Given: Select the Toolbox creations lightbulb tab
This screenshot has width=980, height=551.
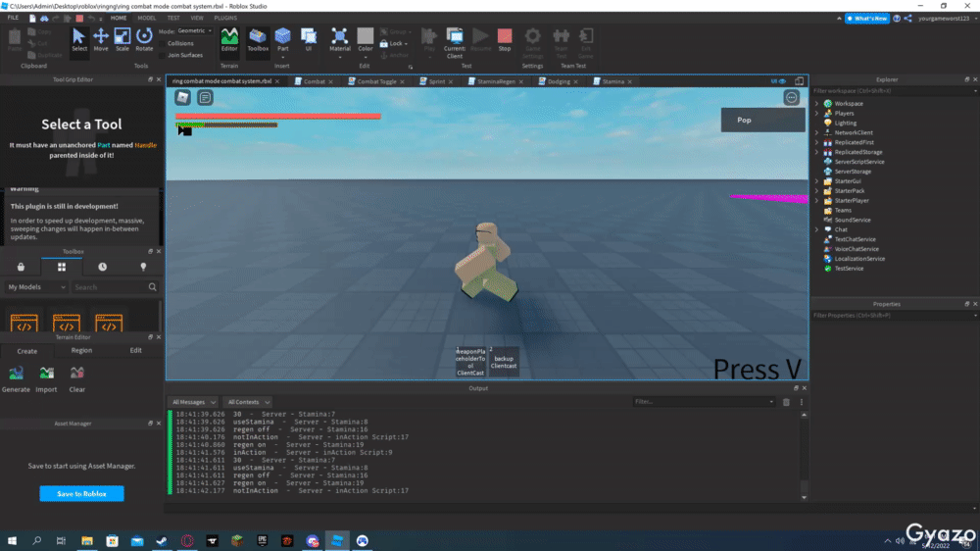Looking at the screenshot, I should click(x=143, y=267).
